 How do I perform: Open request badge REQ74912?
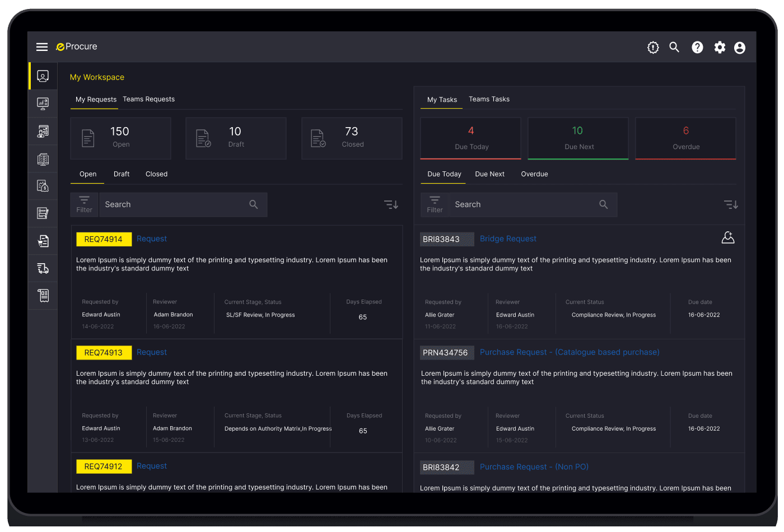click(x=104, y=466)
